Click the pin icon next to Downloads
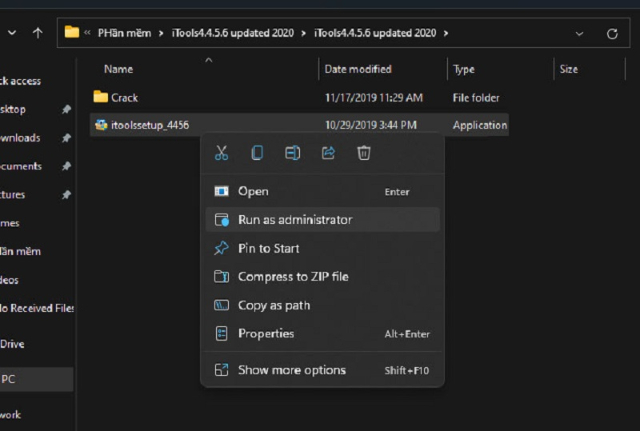 coord(66,138)
